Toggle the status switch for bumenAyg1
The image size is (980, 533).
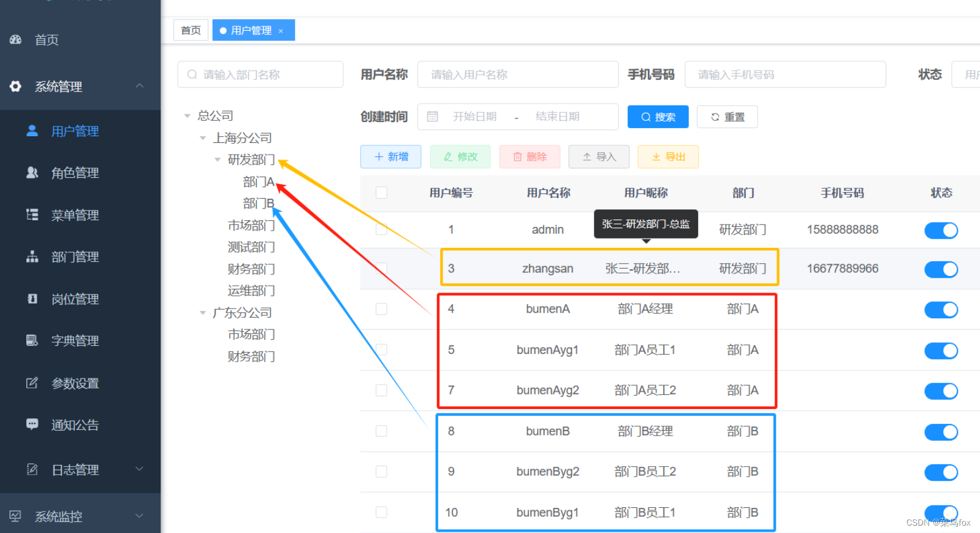pos(941,350)
